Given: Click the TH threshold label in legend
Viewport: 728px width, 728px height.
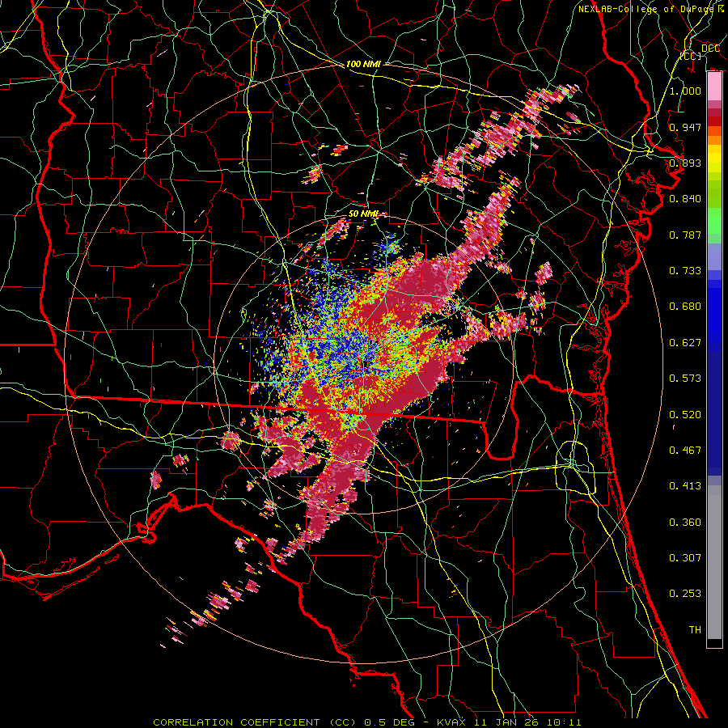Looking at the screenshot, I should (x=695, y=630).
